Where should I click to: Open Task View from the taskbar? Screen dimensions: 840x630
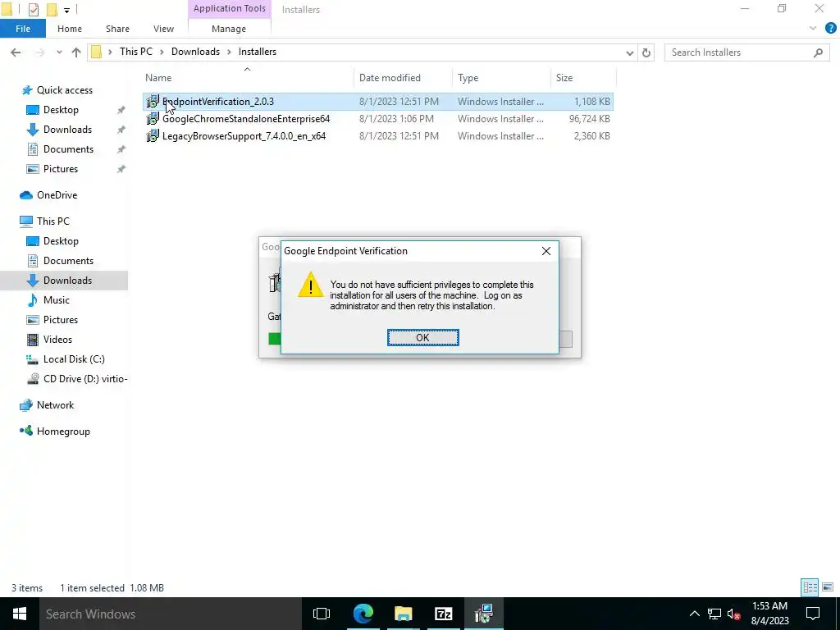322,614
